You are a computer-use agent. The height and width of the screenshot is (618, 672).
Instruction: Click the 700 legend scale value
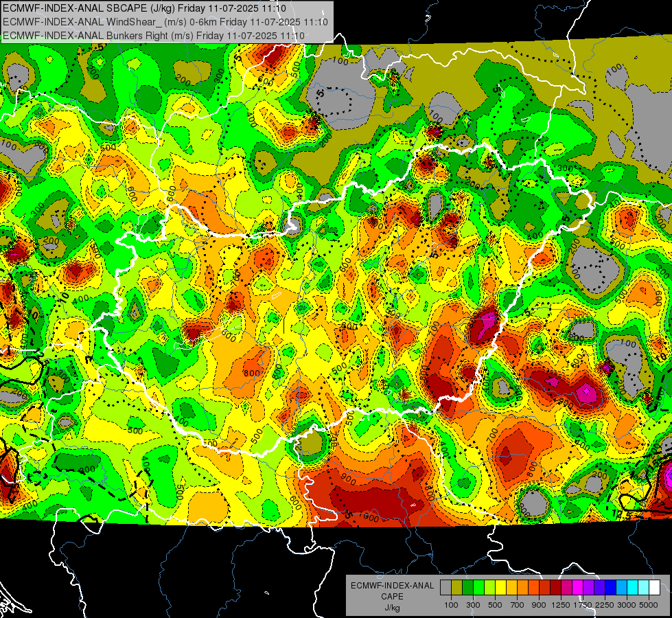pyautogui.click(x=518, y=605)
